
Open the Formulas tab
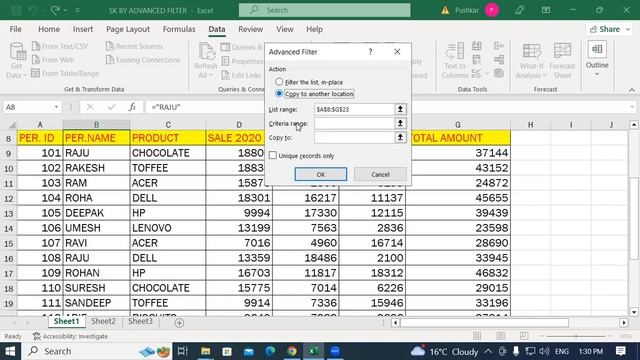[179, 29]
